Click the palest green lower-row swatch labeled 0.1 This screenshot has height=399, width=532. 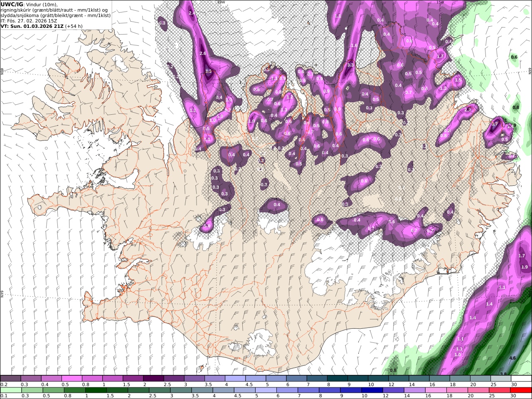tap(11, 390)
